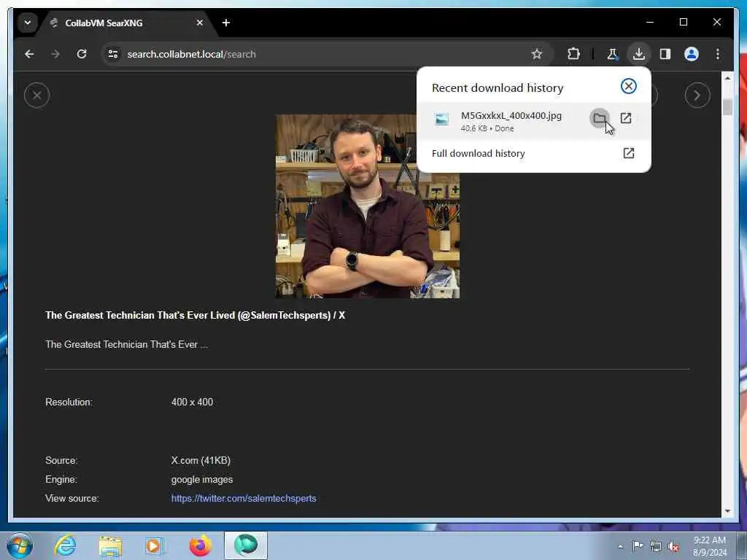Click the Greatest Technician That's Ever Lived title

195,315
